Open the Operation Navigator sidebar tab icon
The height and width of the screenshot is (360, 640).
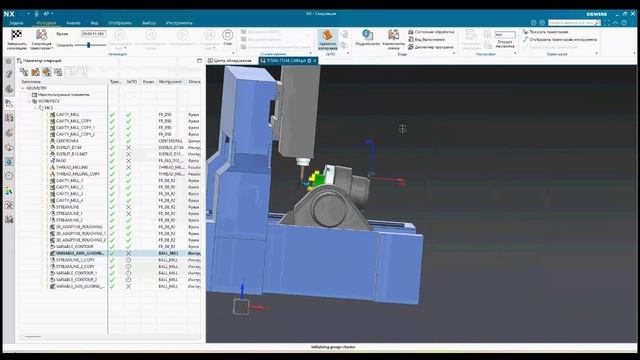[x=9, y=104]
